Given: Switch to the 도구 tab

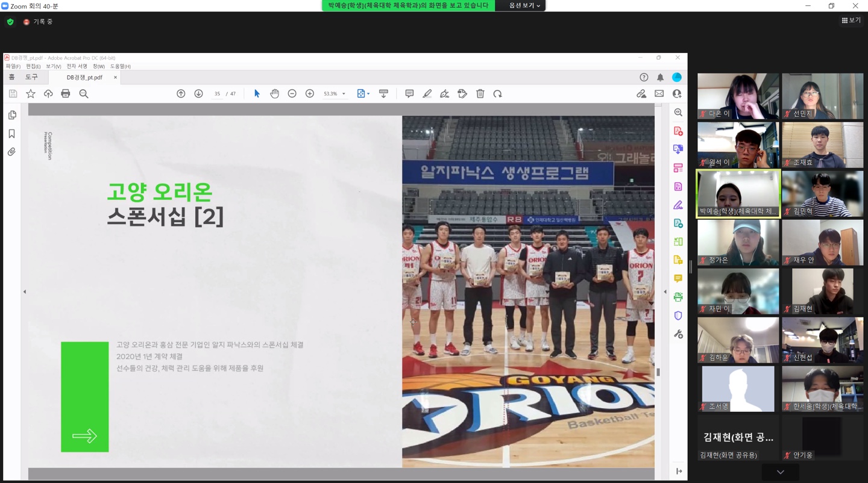Looking at the screenshot, I should point(31,77).
